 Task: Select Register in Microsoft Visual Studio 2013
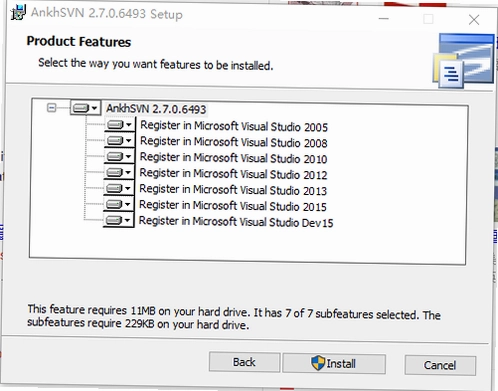233,190
